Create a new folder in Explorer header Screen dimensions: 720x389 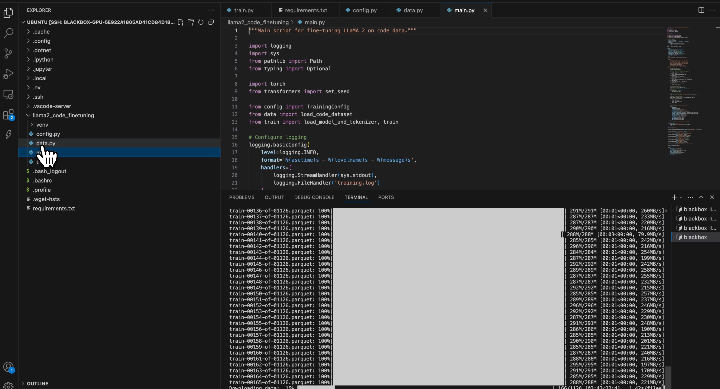pos(191,22)
